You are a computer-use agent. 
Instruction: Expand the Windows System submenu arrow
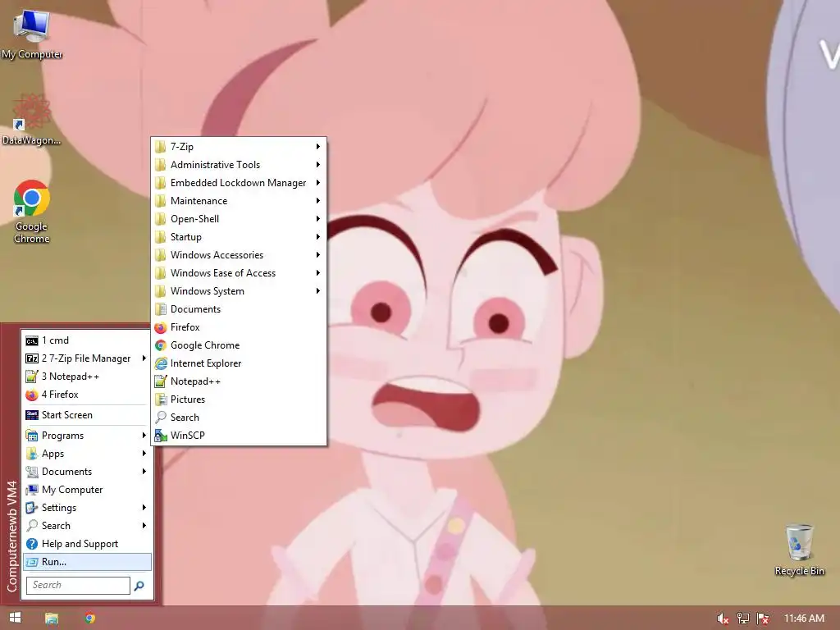coord(318,291)
